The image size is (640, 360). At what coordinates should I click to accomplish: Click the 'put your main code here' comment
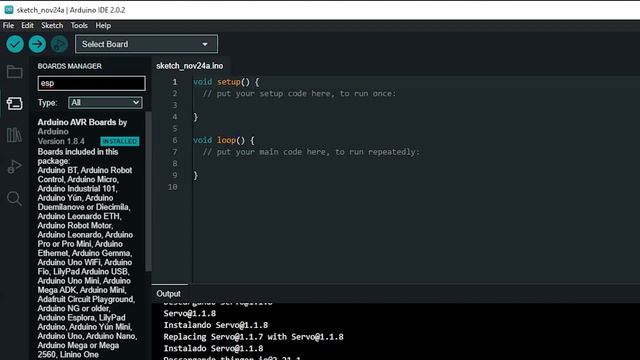[311, 152]
